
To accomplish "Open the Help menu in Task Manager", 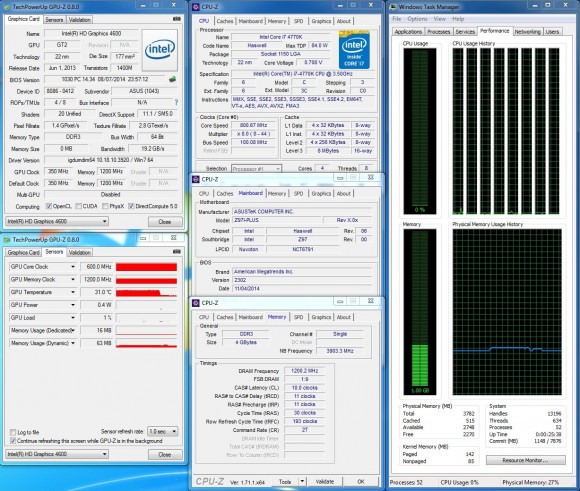I will (x=458, y=19).
